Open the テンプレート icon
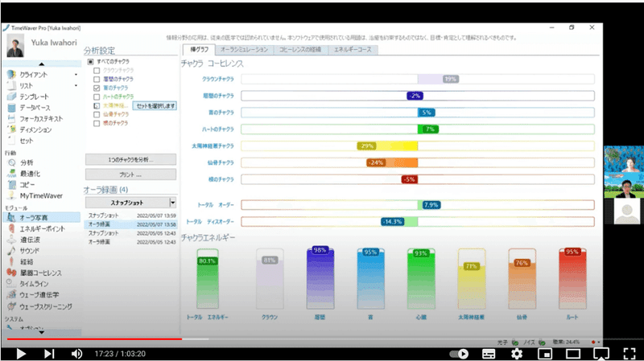The height and width of the screenshot is (361, 644). 11,96
